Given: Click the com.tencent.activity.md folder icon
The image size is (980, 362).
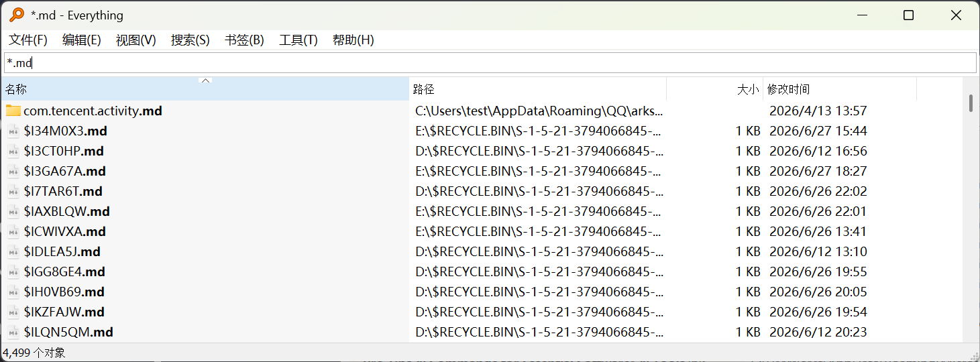Looking at the screenshot, I should coord(13,111).
